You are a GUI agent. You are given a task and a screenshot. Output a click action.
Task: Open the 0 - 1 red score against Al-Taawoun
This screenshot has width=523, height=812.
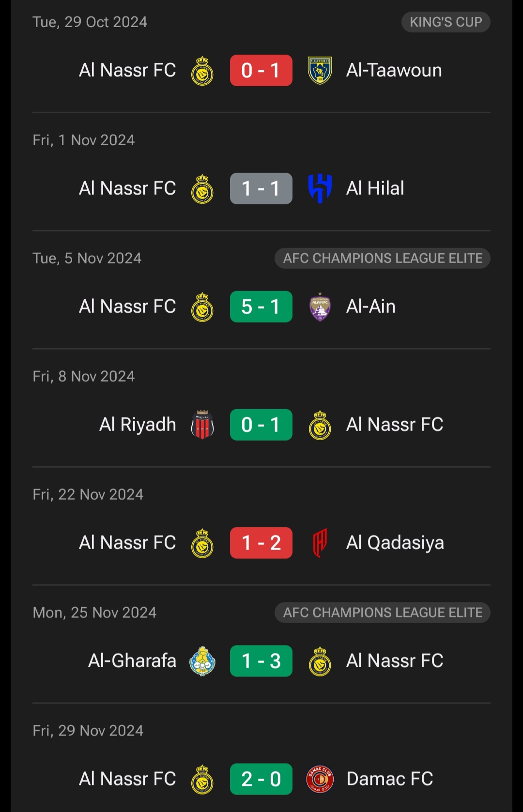[x=261, y=71]
